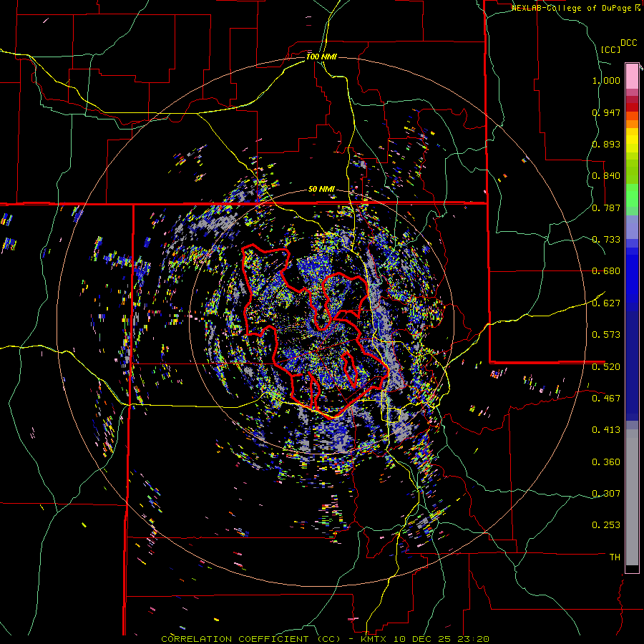Select the 0.413 scale value

606,430
